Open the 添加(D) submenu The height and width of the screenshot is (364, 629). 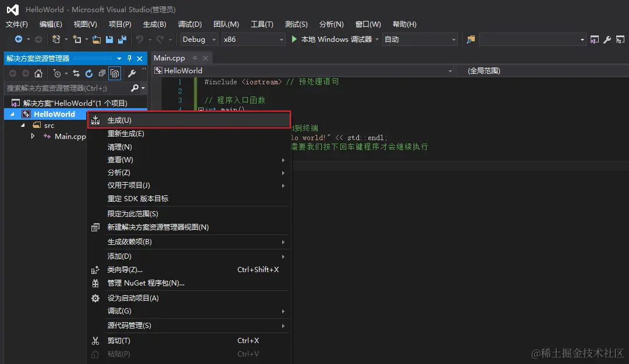189,256
